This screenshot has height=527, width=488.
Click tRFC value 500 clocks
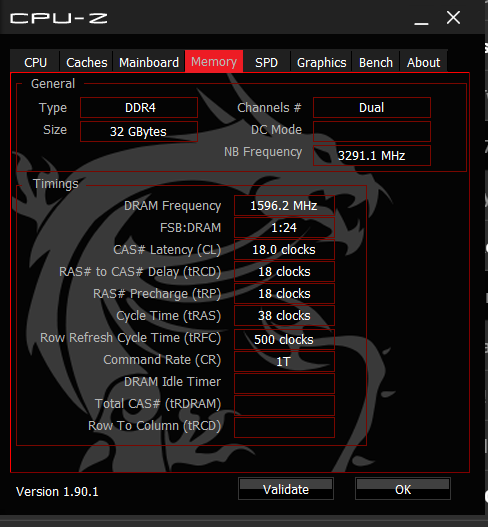pos(284,339)
